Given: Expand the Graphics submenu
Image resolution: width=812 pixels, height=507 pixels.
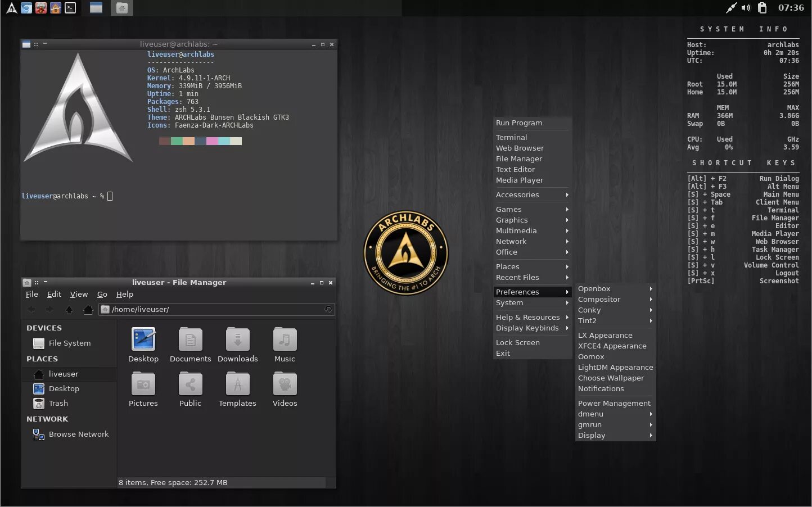Looking at the screenshot, I should pos(533,220).
